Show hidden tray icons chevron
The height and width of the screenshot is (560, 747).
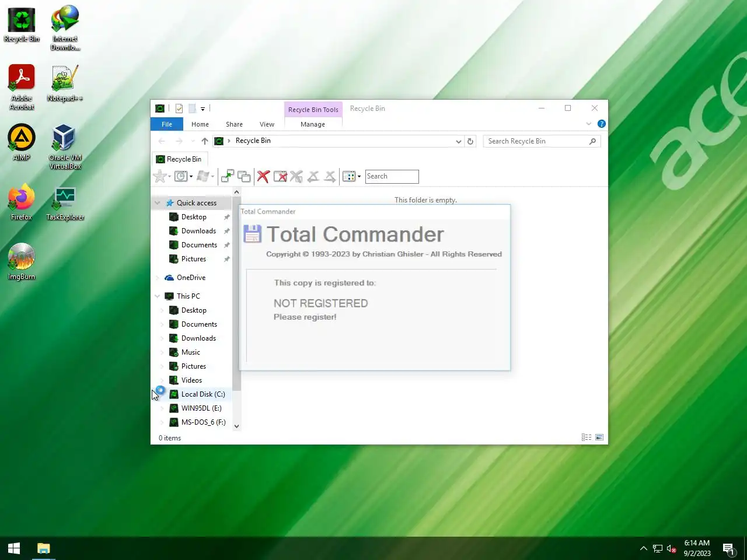click(x=644, y=548)
